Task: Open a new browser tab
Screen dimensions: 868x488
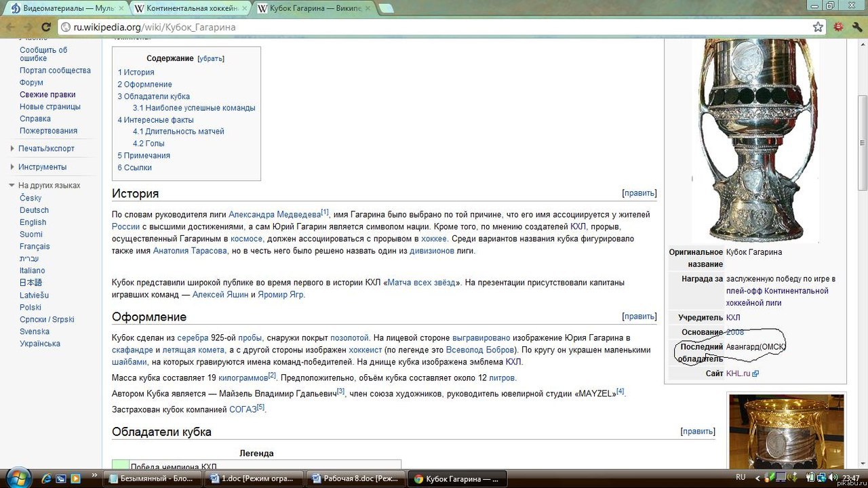Action: point(386,8)
